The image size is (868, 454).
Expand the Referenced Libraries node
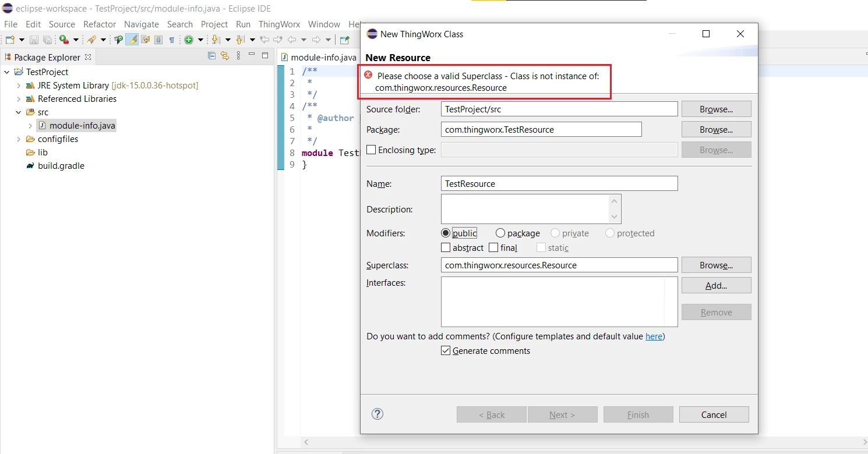(19, 98)
